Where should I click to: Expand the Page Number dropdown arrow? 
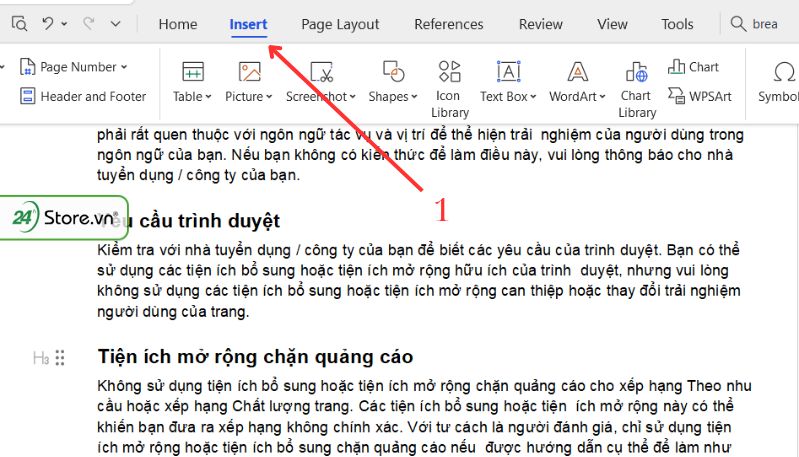pyautogui.click(x=124, y=67)
